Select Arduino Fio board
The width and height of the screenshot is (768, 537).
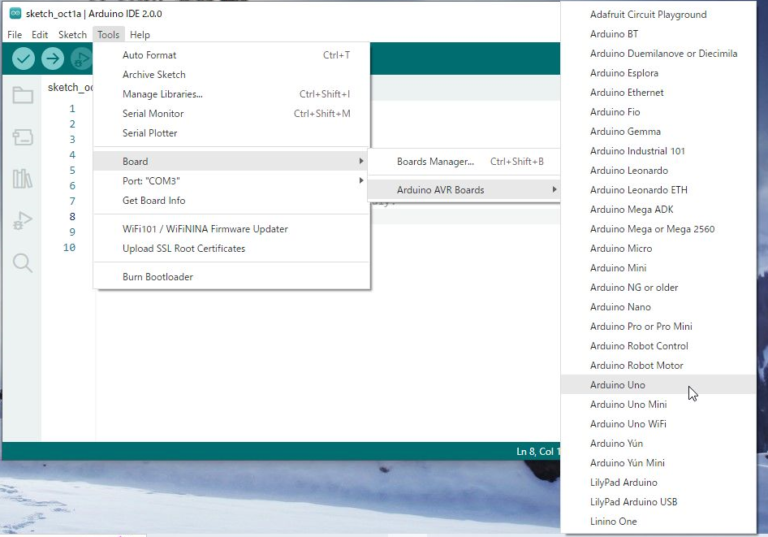[658, 112]
